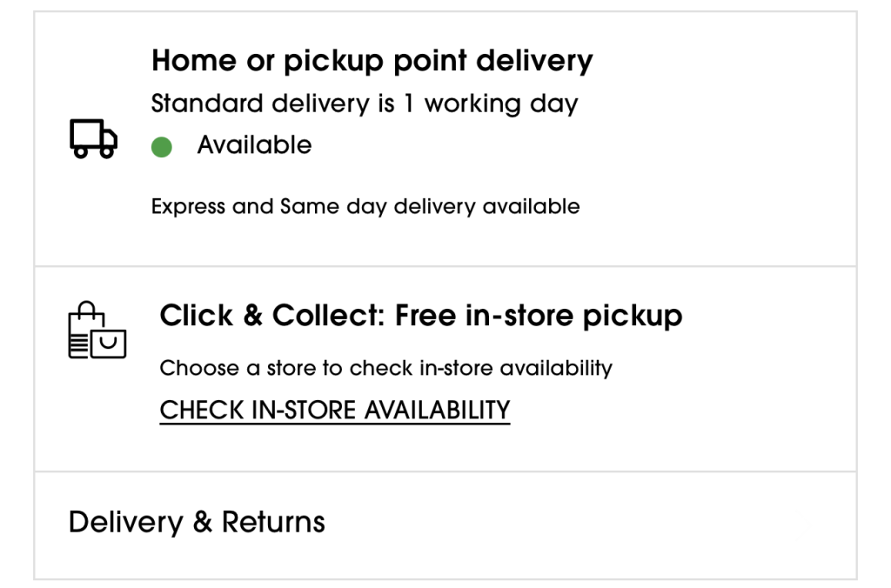
Task: Click 'Express and Same day delivery available' note
Action: tap(365, 207)
